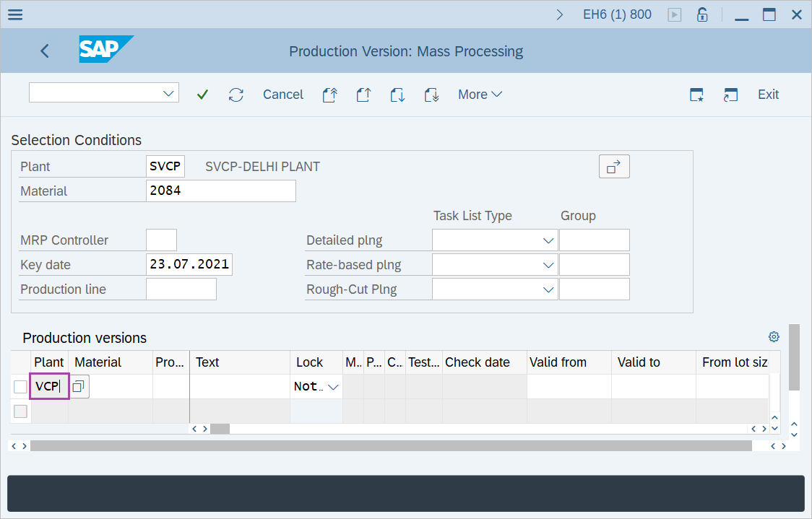Tick the second empty row selection checkbox
Viewport: 812px width, 519px height.
[x=20, y=411]
